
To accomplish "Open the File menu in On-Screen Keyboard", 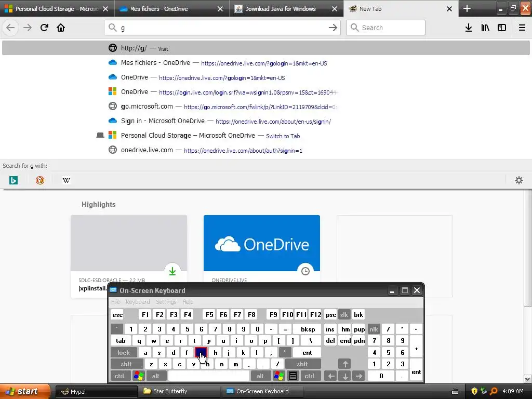I will pos(115,302).
